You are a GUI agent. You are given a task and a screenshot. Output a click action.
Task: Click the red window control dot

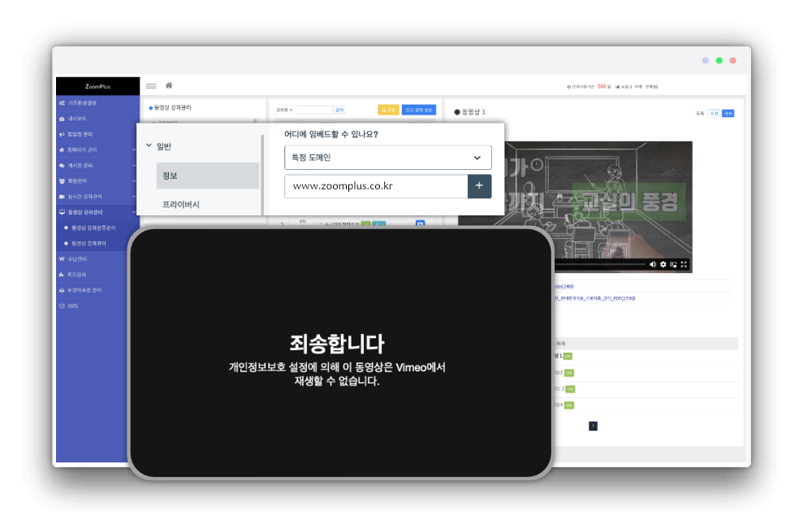[732, 61]
